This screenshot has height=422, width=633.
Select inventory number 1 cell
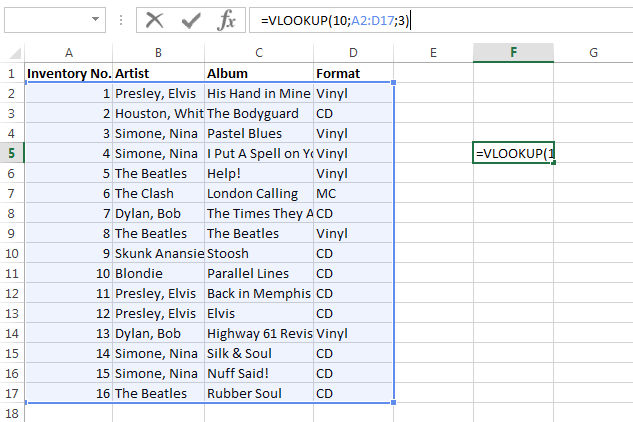(x=69, y=94)
